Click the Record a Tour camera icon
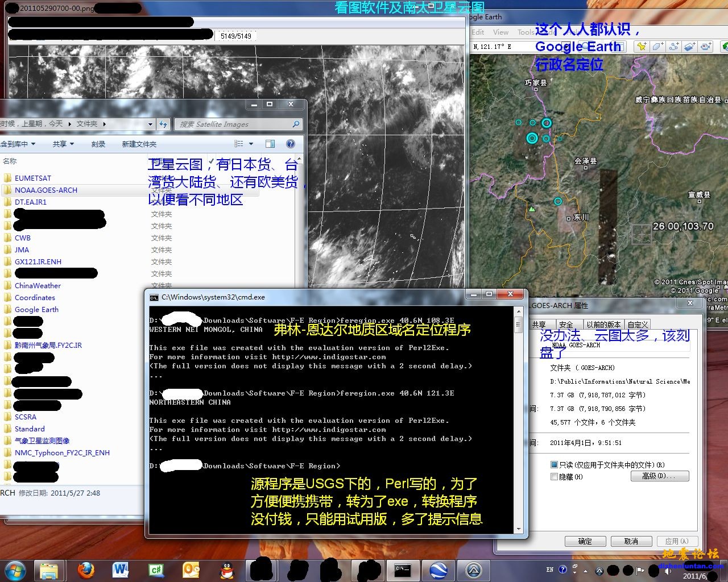728x582 pixels. click(x=706, y=47)
